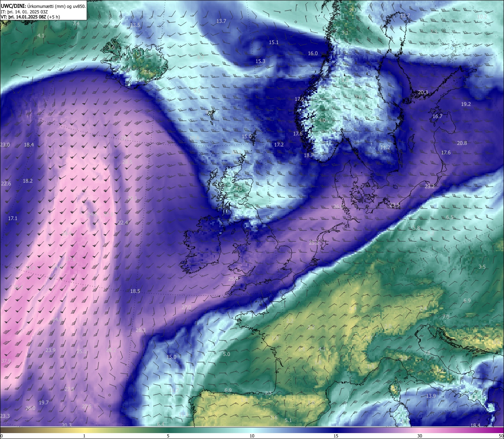Click the map value 5.0

[226, 354]
